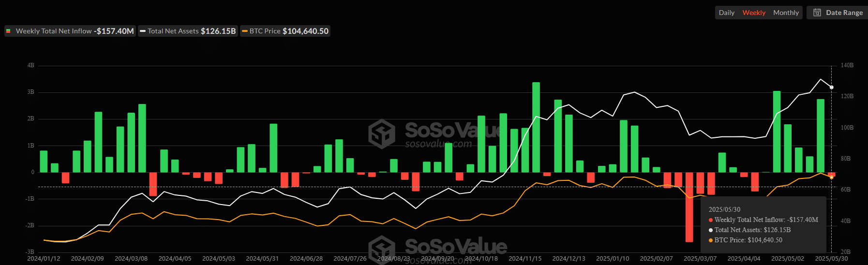This screenshot has width=868, height=265.
Task: Select the largest red outflow bar near 2025/03/07
Action: [689, 207]
